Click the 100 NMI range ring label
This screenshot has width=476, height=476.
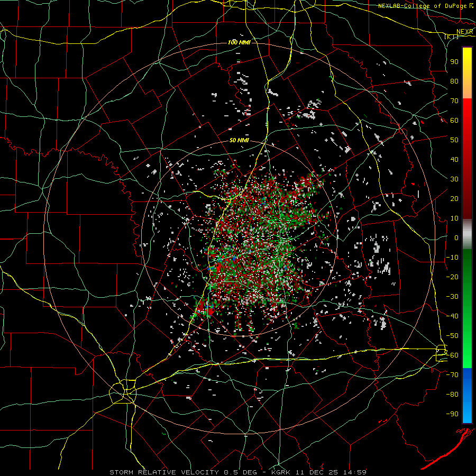tap(239, 42)
